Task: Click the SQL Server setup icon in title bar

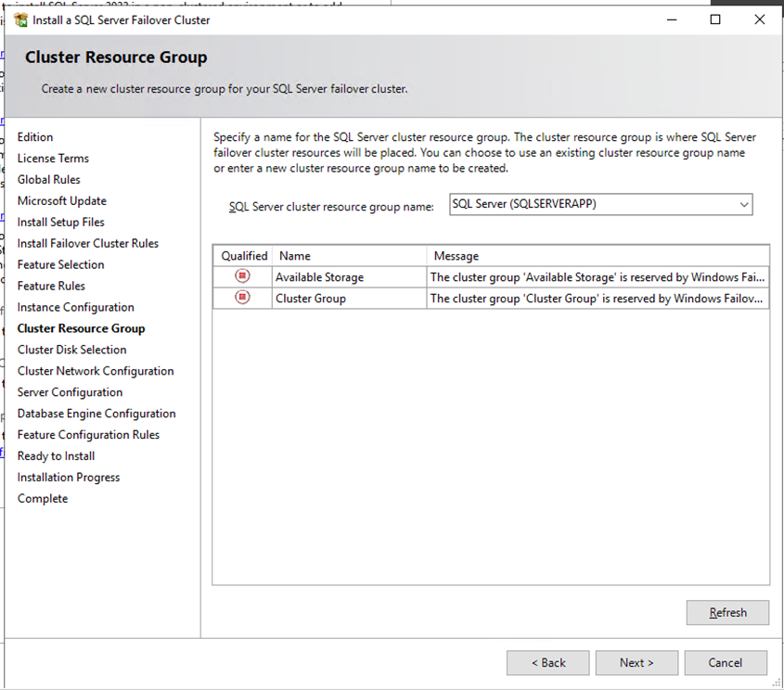Action: (x=21, y=20)
